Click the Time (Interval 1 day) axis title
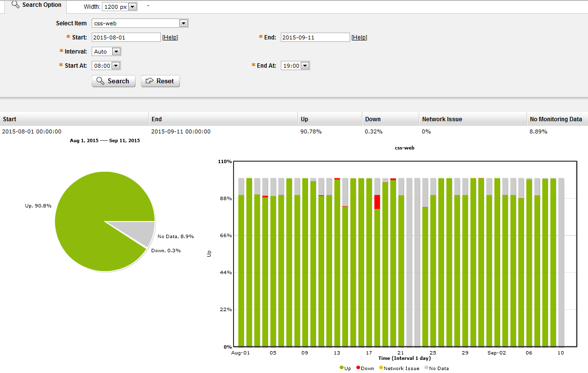This screenshot has width=588, height=373. pos(404,358)
